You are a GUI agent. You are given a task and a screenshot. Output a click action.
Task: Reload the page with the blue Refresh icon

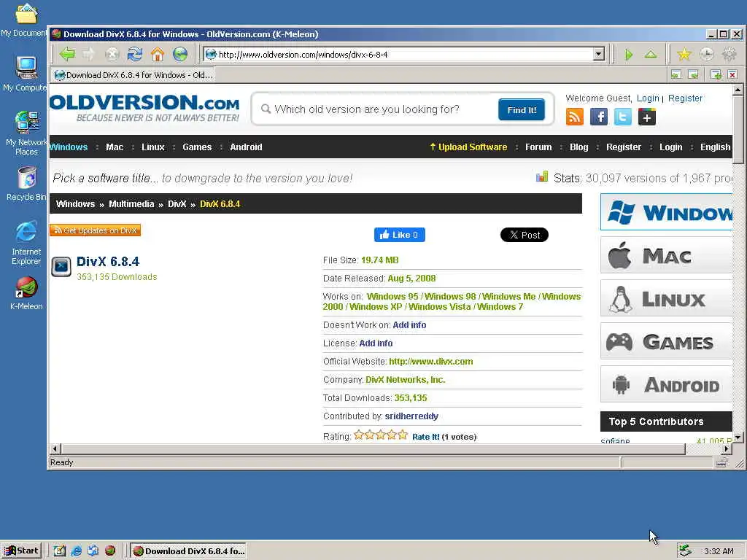point(135,54)
